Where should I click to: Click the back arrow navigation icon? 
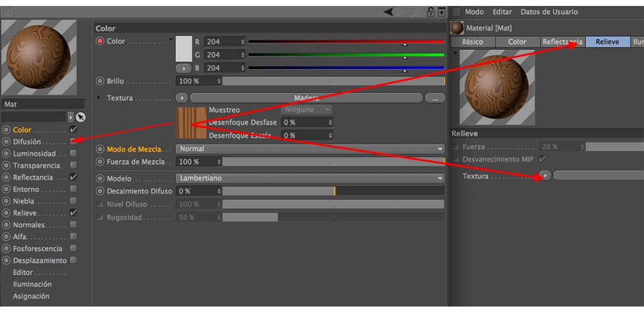point(388,12)
